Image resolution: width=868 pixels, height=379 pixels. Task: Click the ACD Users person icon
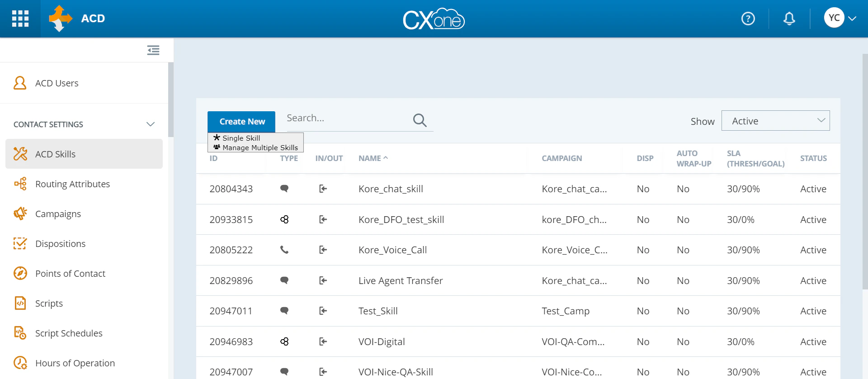click(20, 83)
